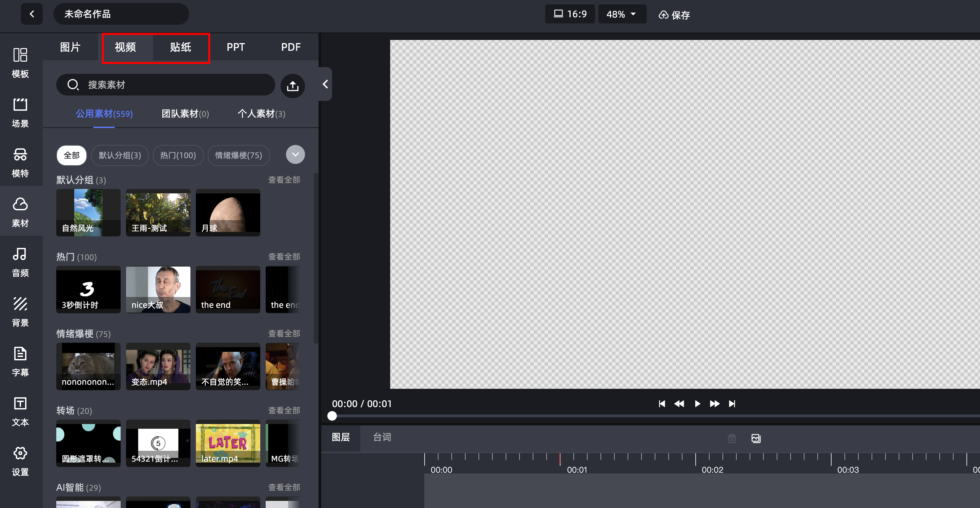Switch to the 视频 tab
The height and width of the screenshot is (508, 980).
point(125,47)
